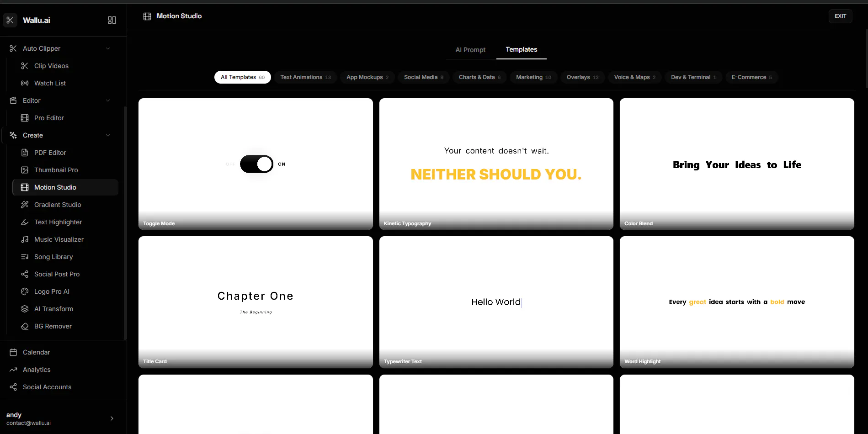Filter by App Mockups category
The image size is (868, 434).
tap(367, 77)
